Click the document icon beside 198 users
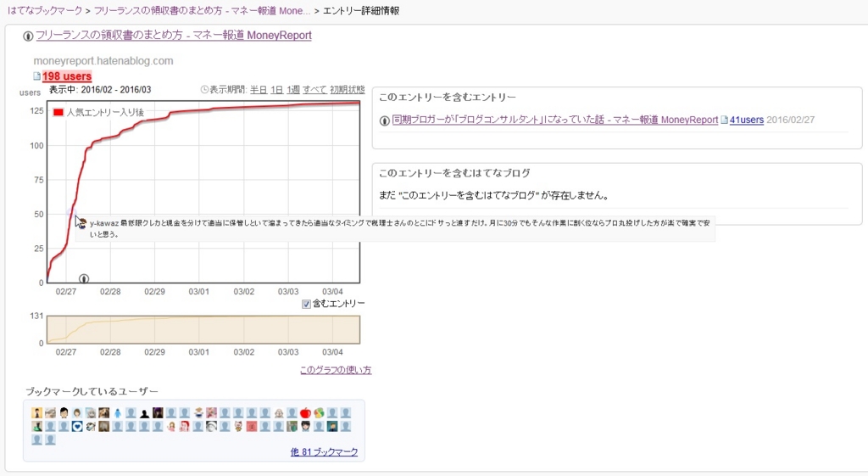Image resolution: width=868 pixels, height=476 pixels. [36, 76]
